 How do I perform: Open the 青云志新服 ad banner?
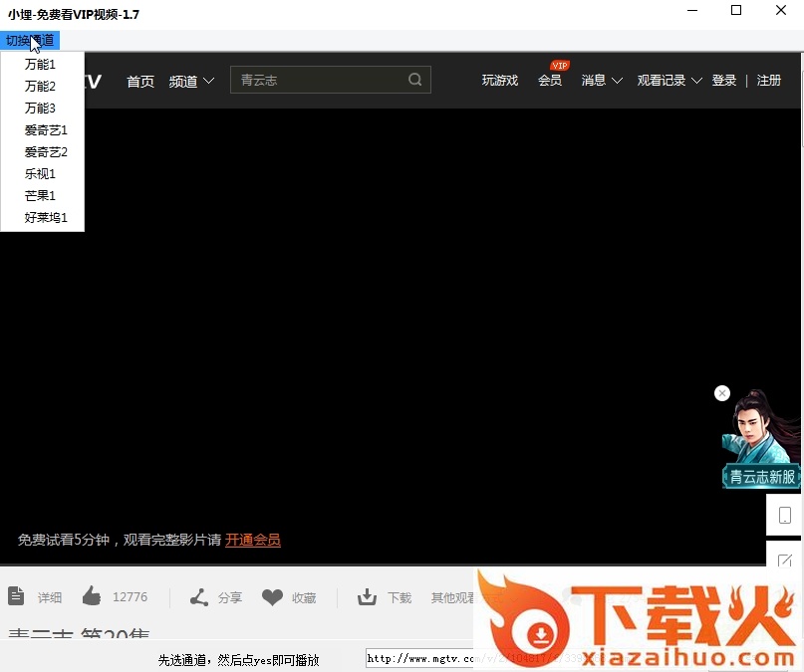click(x=761, y=440)
